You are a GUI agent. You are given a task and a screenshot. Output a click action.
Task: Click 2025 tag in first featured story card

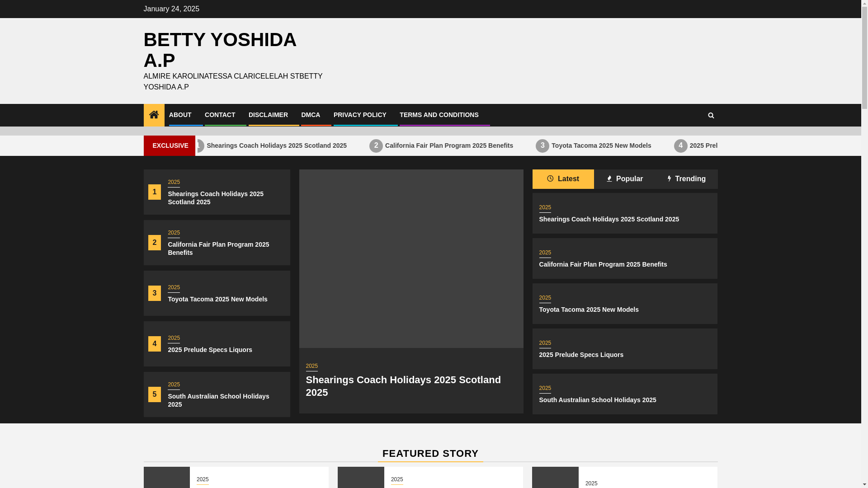pyautogui.click(x=203, y=479)
